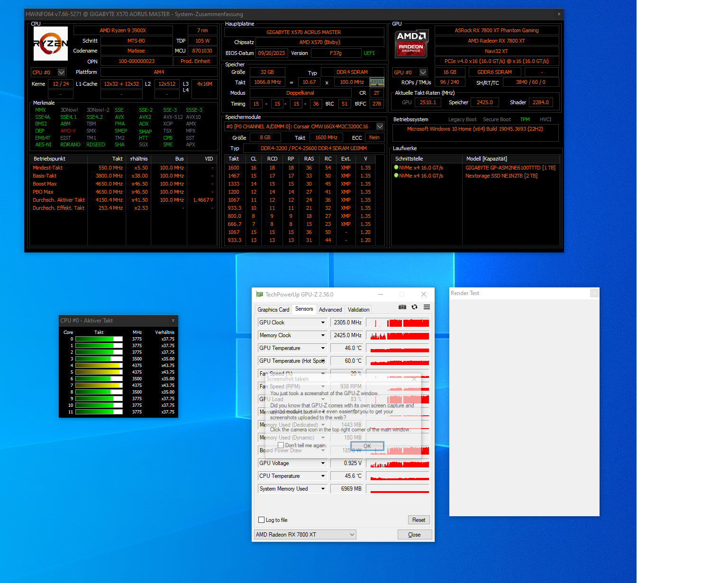Select the Sensors tab
Screen dimensions: 728x583
pos(304,309)
